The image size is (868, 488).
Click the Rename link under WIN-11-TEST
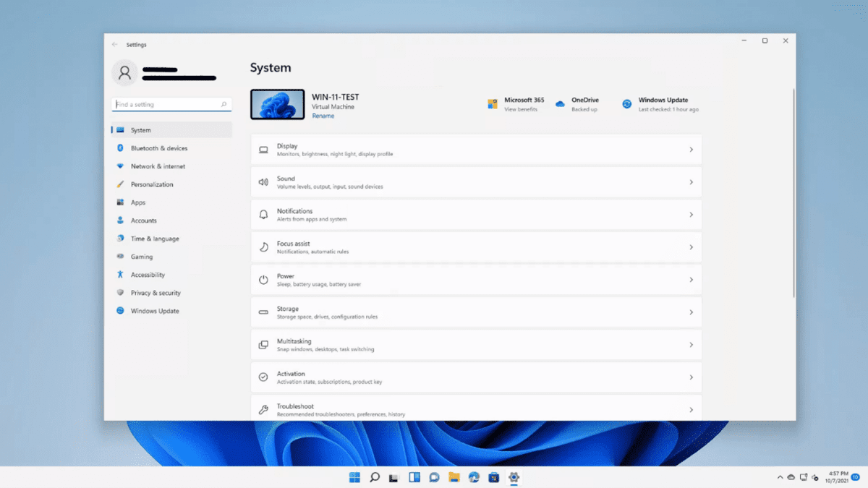click(323, 115)
